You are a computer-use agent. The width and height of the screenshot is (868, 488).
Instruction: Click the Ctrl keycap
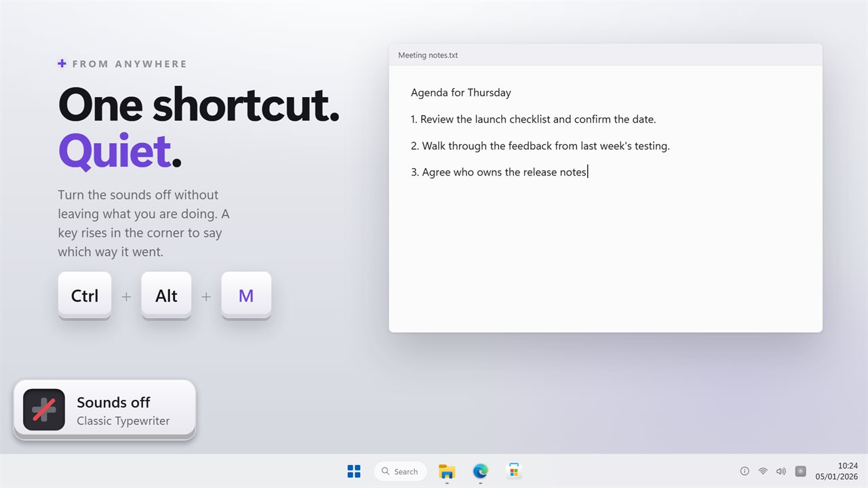click(x=85, y=296)
